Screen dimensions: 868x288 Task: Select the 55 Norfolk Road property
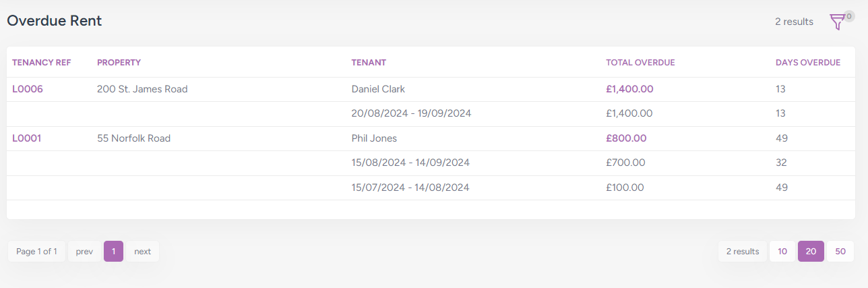pyautogui.click(x=133, y=138)
